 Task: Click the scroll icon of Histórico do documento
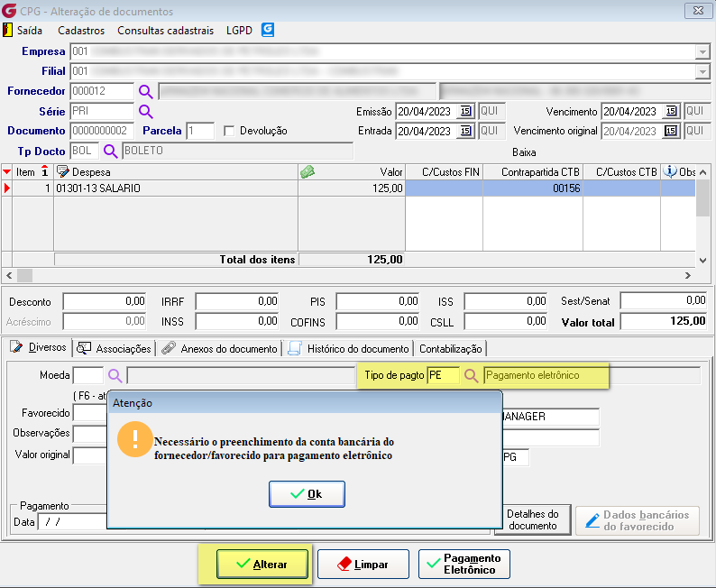click(x=295, y=348)
